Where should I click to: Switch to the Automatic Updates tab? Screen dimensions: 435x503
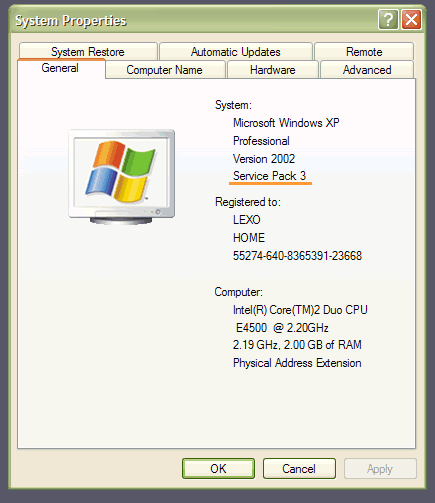point(236,51)
